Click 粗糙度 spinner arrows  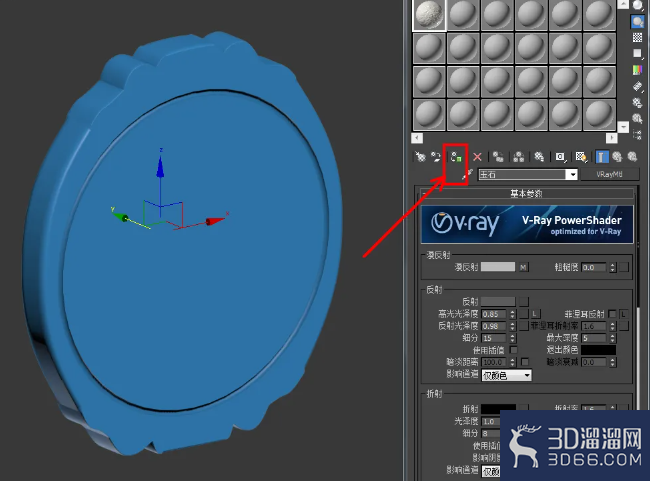612,267
